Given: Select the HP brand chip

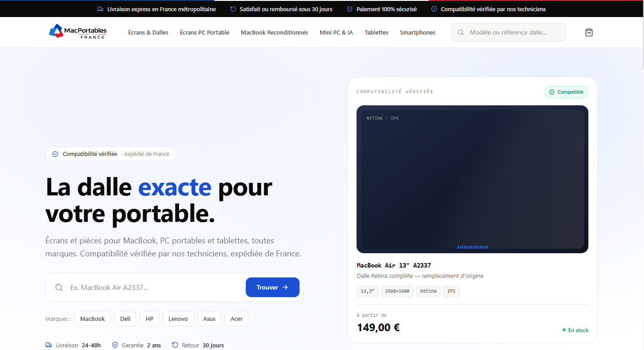Looking at the screenshot, I should click(149, 319).
